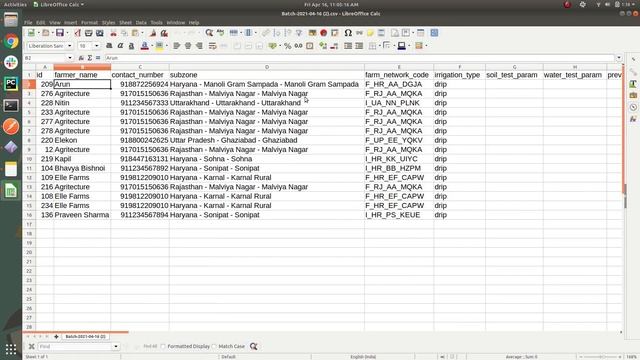The height and width of the screenshot is (360, 640).
Task: Click the Italic formatting icon
Action: pyautogui.click(x=120, y=46)
